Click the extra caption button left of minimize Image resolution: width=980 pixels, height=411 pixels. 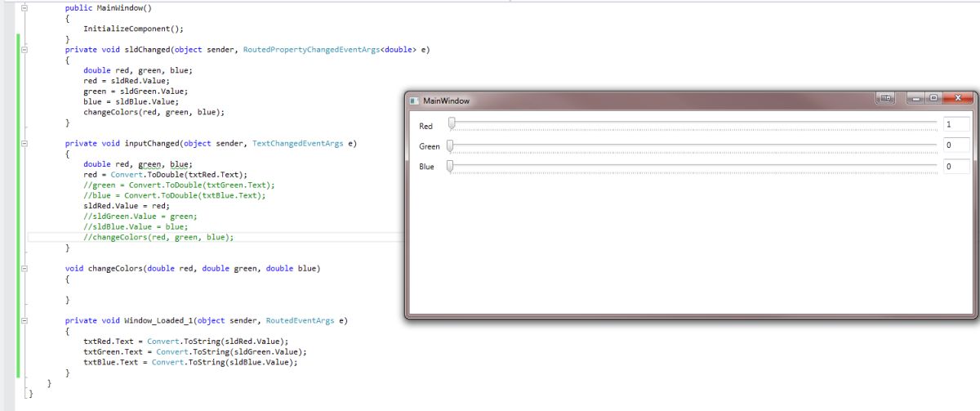[885, 98]
